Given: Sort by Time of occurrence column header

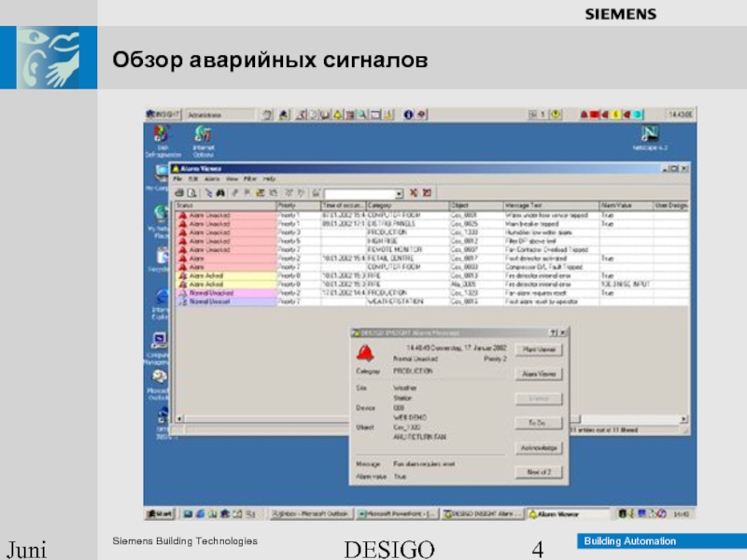Looking at the screenshot, I should [x=344, y=205].
